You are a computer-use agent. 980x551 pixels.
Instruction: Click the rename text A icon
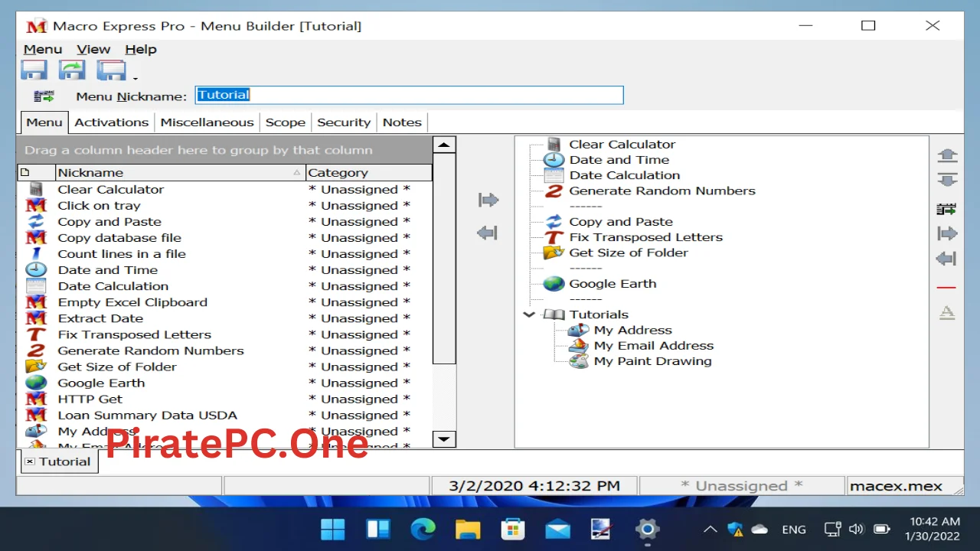pos(947,312)
